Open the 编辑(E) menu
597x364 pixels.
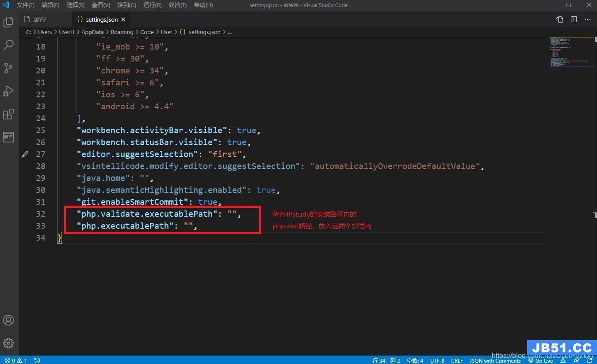pyautogui.click(x=50, y=5)
